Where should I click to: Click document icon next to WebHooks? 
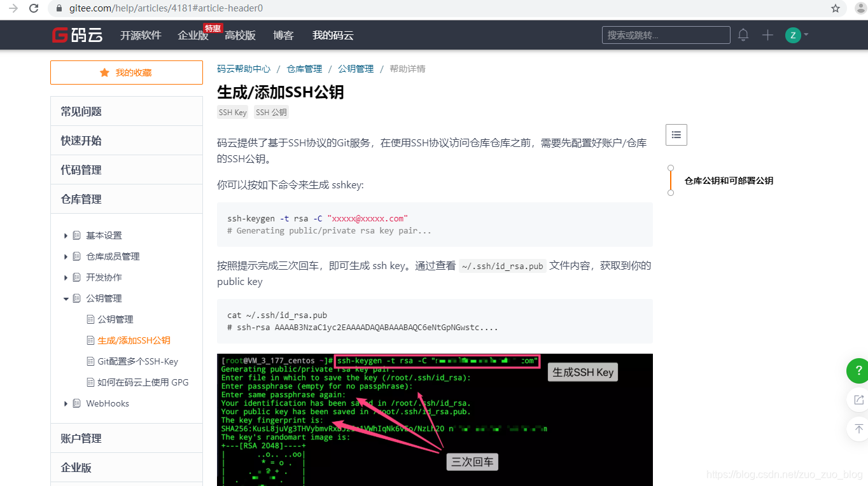click(x=77, y=403)
